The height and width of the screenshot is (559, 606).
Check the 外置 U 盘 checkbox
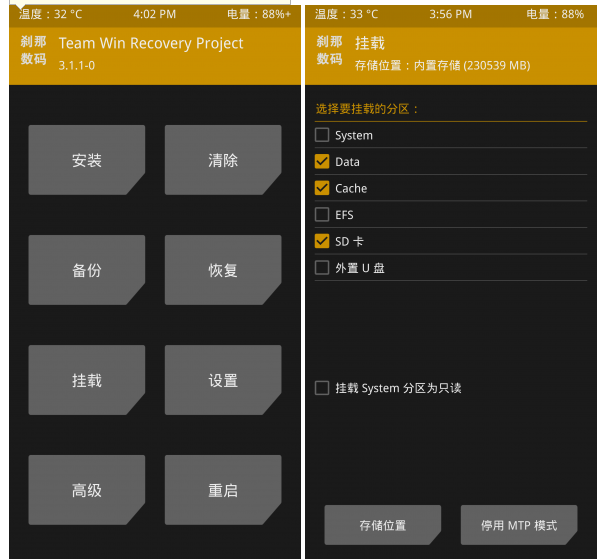pos(322,268)
